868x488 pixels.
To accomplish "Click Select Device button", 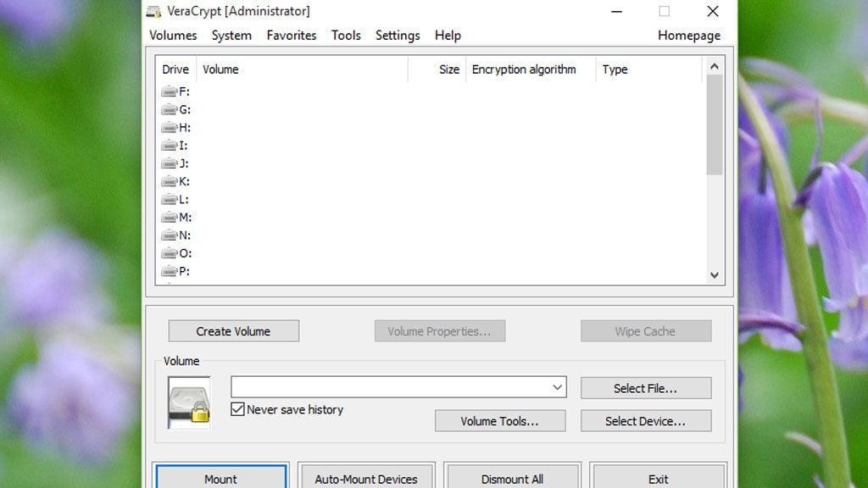I will 646,420.
